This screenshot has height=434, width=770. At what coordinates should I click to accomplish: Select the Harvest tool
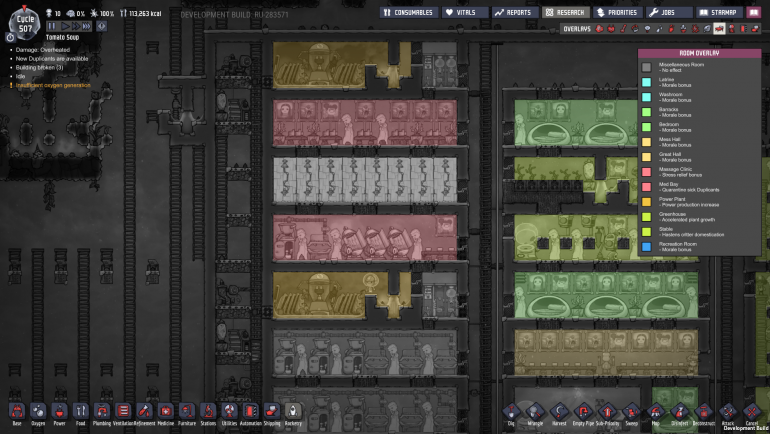coord(559,412)
